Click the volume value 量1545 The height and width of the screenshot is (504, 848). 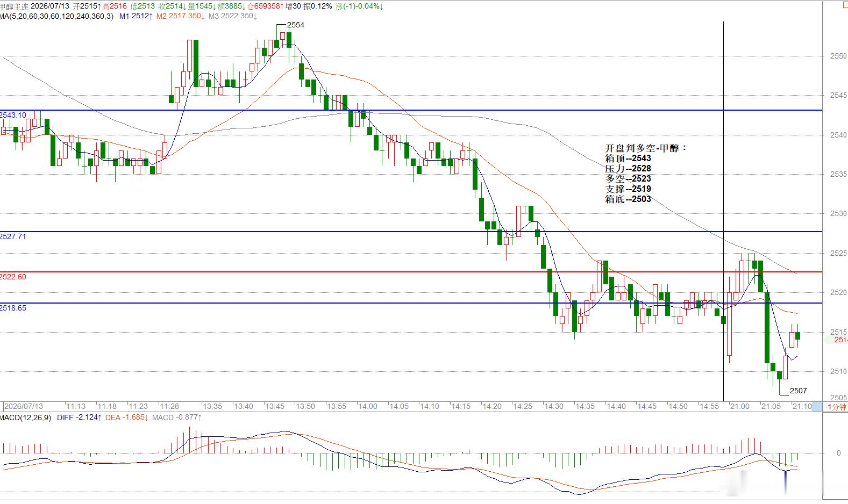pyautogui.click(x=202, y=6)
